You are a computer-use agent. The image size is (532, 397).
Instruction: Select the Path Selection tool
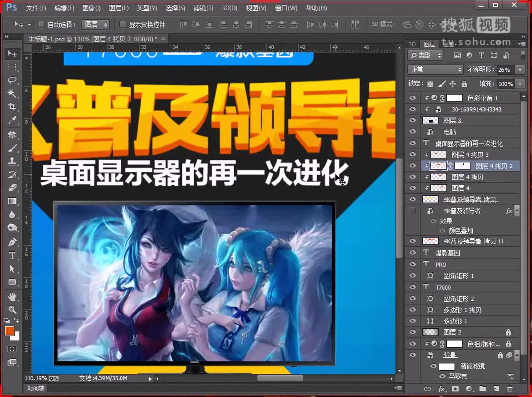coord(12,268)
